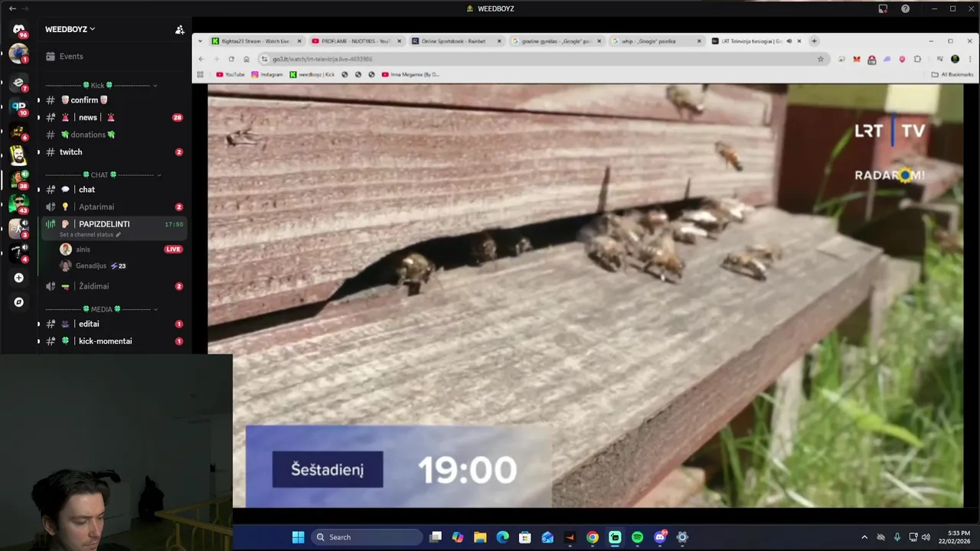The height and width of the screenshot is (551, 980).
Task: Open the YouTube bookmark
Action: [x=230, y=74]
